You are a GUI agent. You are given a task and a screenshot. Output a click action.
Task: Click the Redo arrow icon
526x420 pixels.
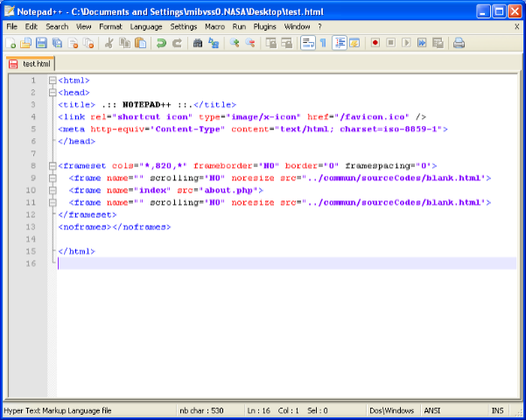click(177, 43)
